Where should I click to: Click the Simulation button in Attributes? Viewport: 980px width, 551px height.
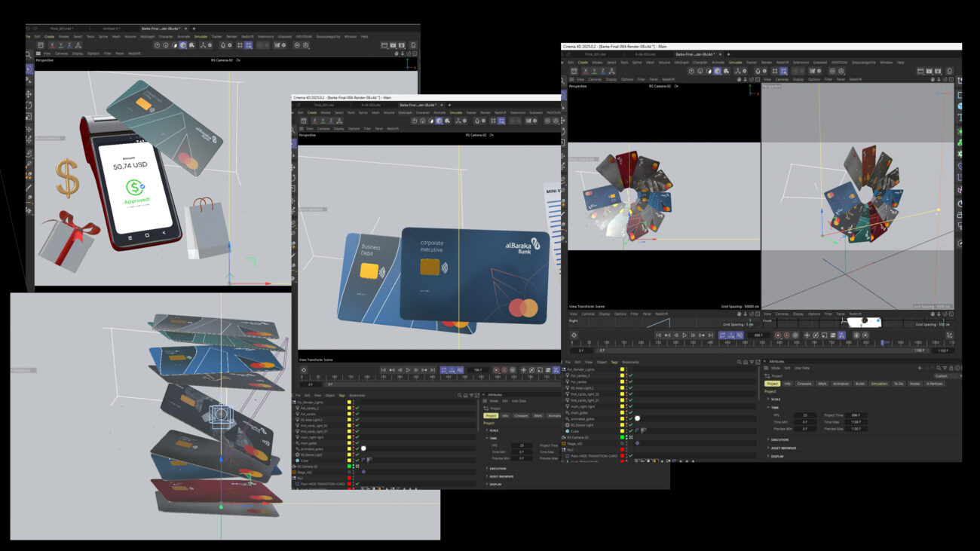pyautogui.click(x=879, y=384)
